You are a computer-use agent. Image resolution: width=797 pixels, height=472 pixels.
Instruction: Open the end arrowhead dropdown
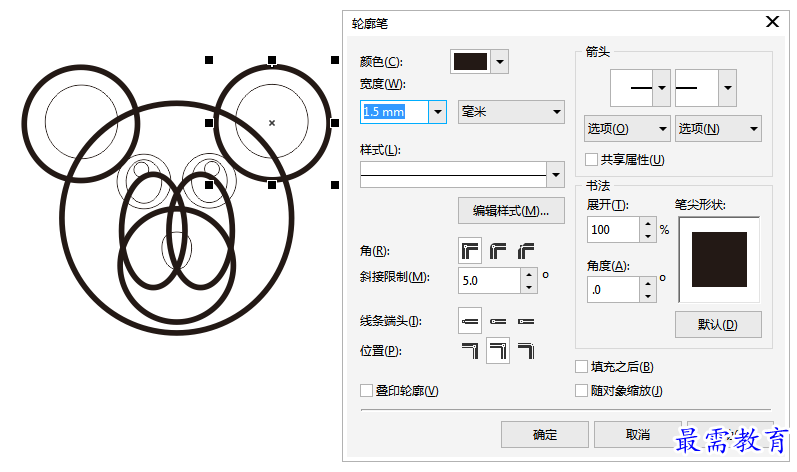point(727,88)
